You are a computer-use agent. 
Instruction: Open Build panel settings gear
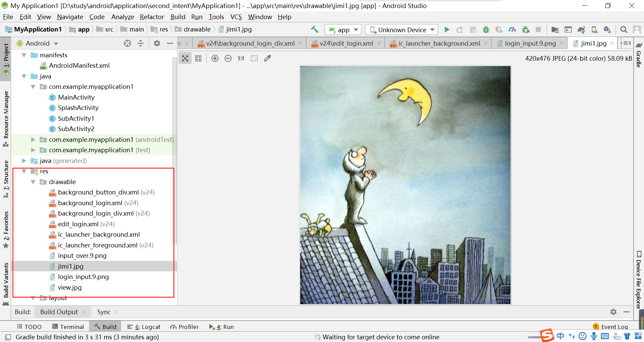click(x=613, y=312)
